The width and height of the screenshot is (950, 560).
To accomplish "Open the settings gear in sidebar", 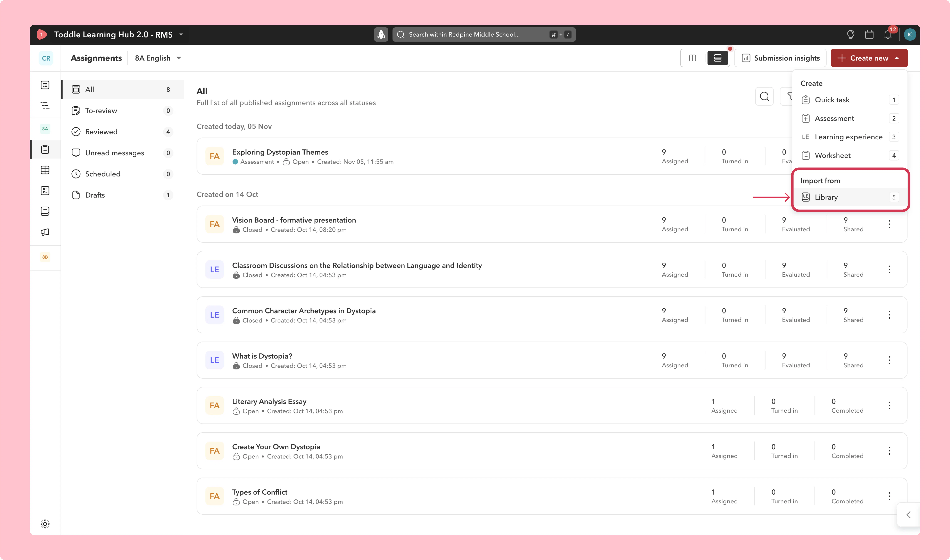I will (45, 524).
